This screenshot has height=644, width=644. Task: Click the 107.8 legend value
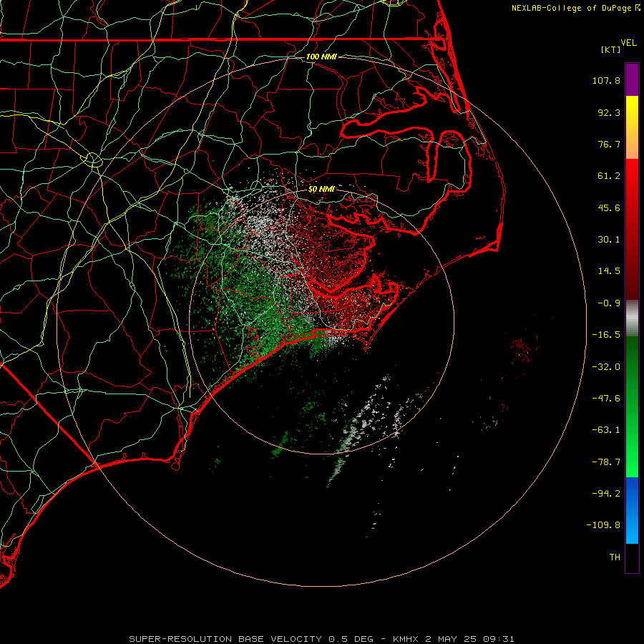tap(606, 80)
